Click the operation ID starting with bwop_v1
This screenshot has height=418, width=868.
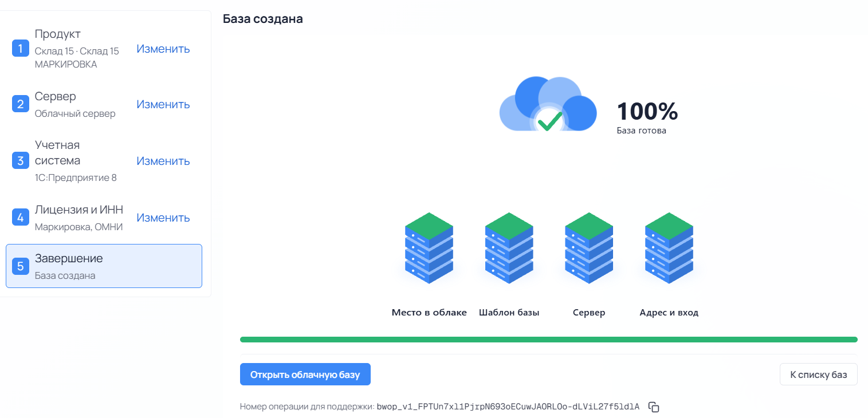[508, 407]
